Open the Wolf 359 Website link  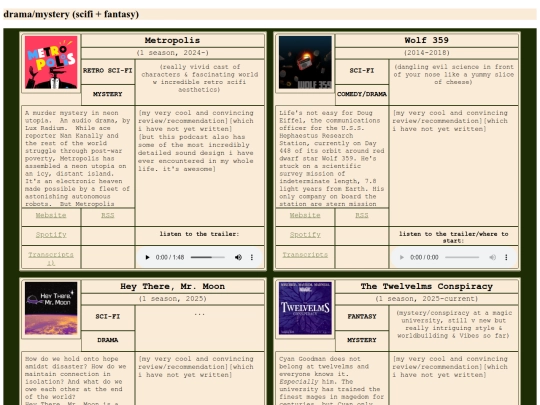[305, 215]
